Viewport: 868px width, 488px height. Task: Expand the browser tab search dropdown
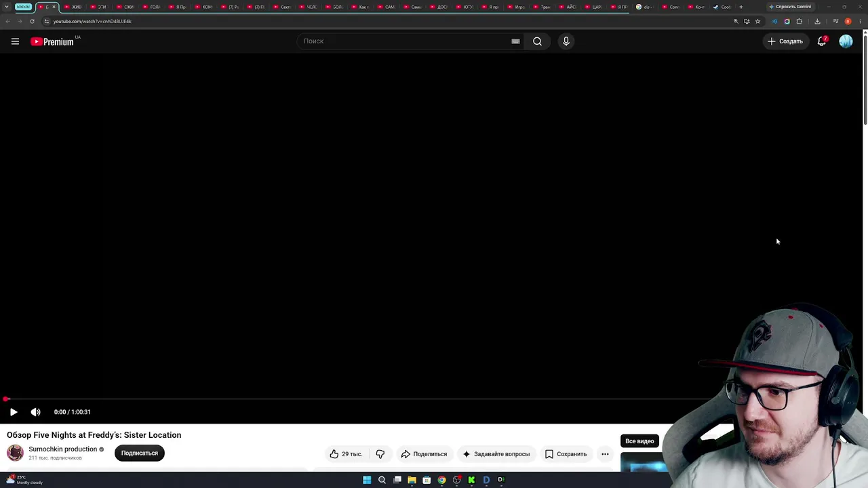(x=7, y=7)
